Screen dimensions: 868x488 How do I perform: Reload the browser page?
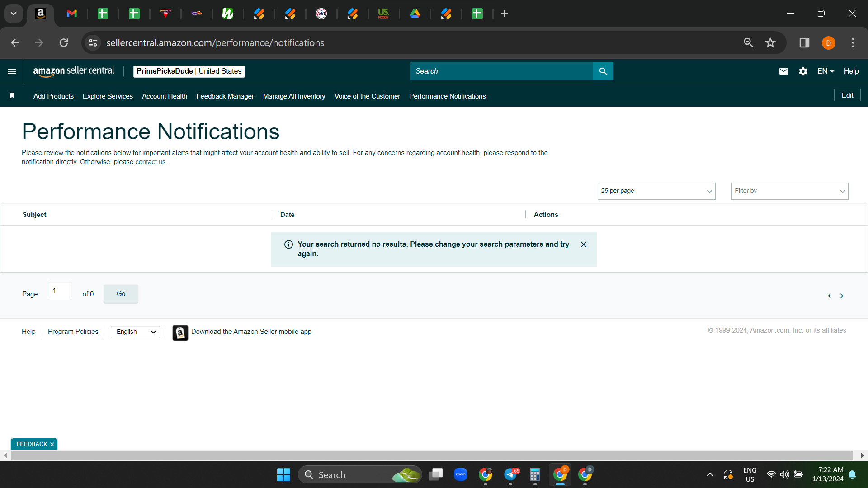[x=64, y=43]
